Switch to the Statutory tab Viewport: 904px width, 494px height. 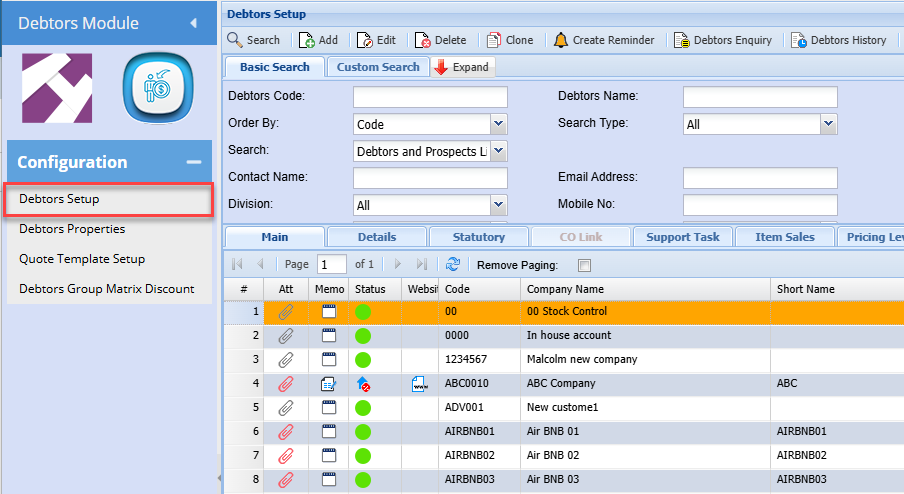[478, 237]
